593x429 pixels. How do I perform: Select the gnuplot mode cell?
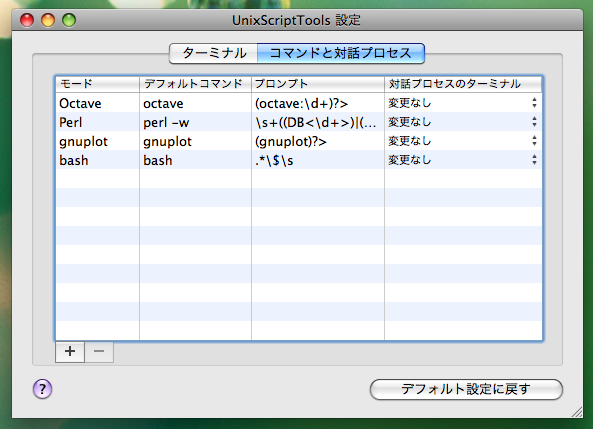(98, 141)
